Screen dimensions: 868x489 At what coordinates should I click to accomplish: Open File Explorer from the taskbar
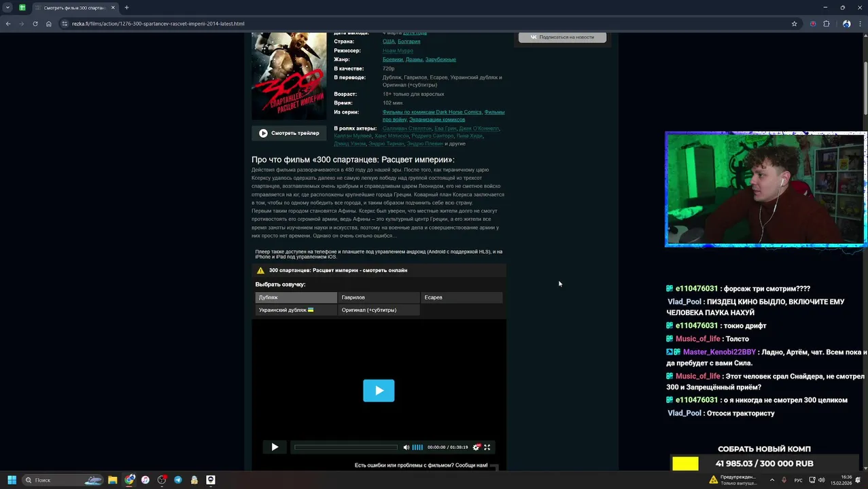113,480
